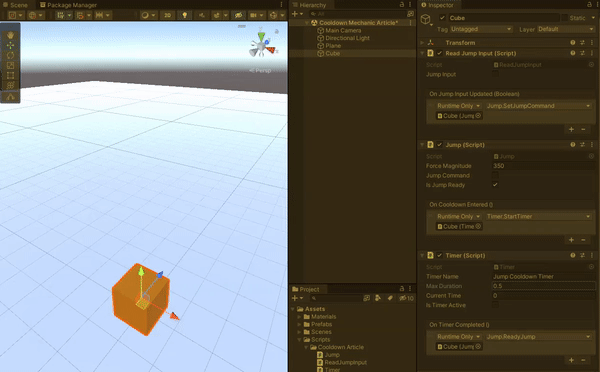Expand the Transform component
The height and width of the screenshot is (372, 600).
pos(422,43)
